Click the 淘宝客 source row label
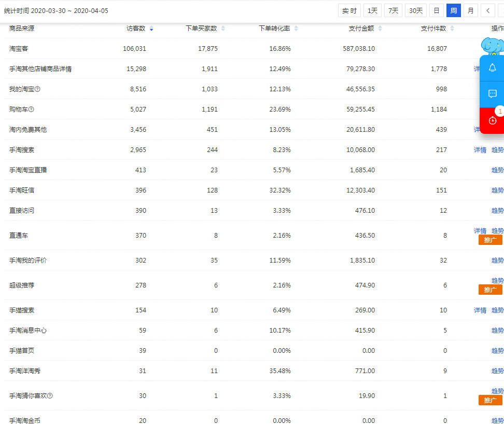This screenshot has height=425, width=504. [x=19, y=49]
